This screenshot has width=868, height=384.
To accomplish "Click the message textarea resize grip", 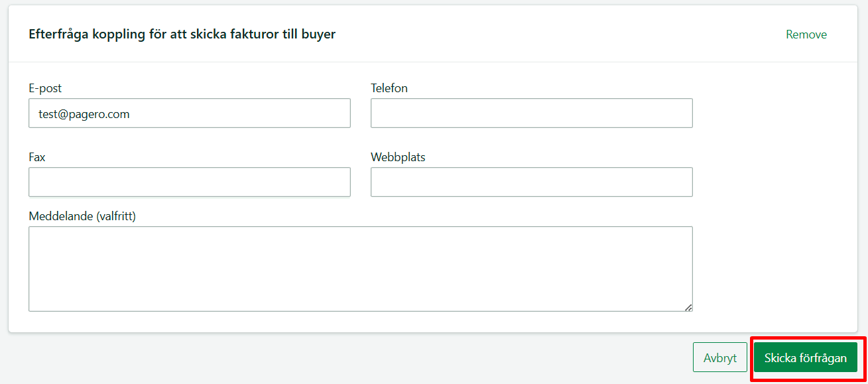I will pos(688,307).
